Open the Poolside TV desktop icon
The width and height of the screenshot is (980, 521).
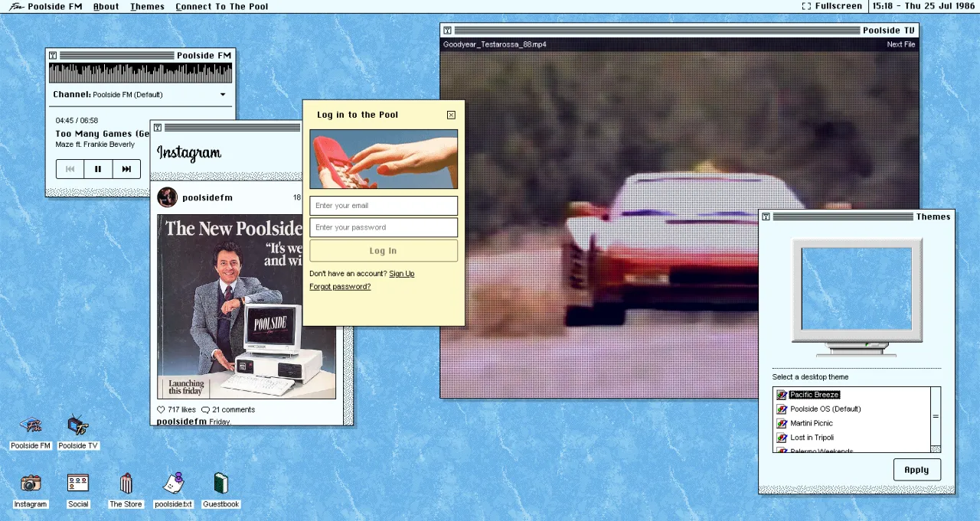(x=78, y=432)
